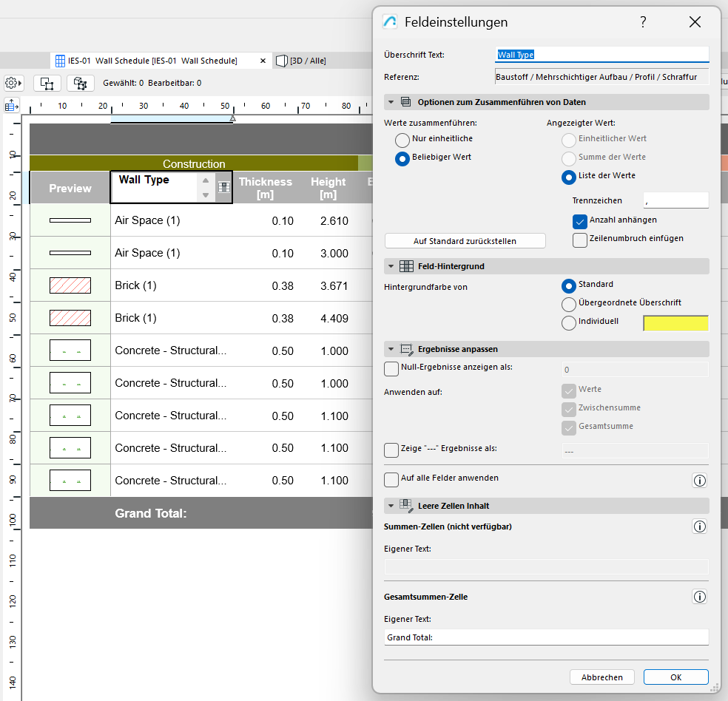This screenshot has width=728, height=701.
Task: Enable Zeilenumbruch einfügen
Action: tap(579, 240)
